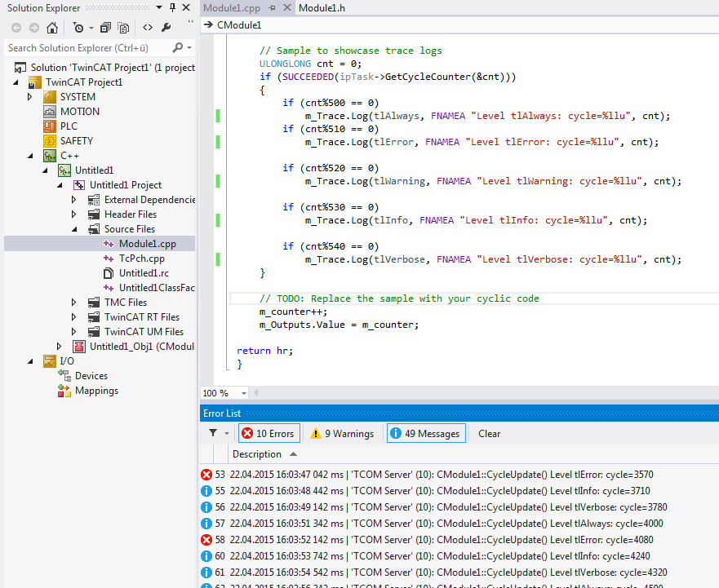The image size is (719, 588).
Task: Click the Show All Files icon
Action: [x=123, y=28]
